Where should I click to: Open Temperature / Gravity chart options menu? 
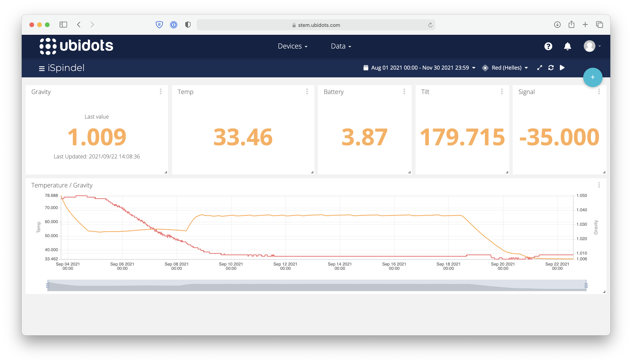(x=599, y=185)
